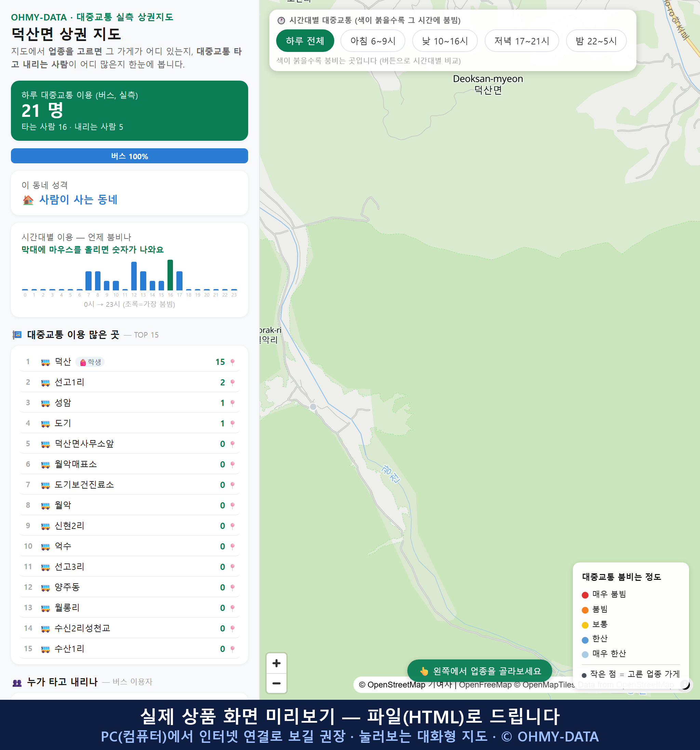Click pin icon for 도기보건진료소 row
700x750 pixels.
(x=232, y=485)
